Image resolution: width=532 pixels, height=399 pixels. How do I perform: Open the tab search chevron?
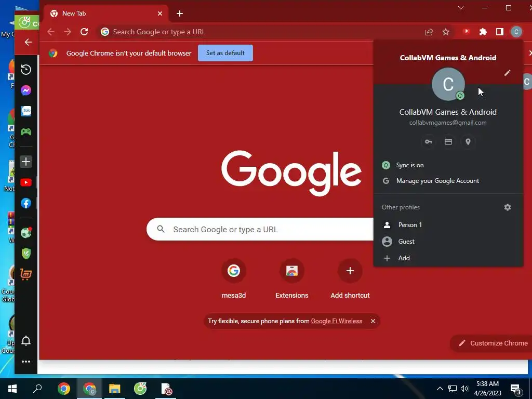click(x=460, y=8)
